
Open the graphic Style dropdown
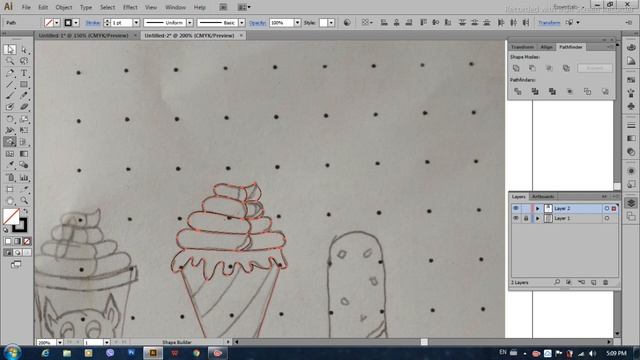click(x=331, y=23)
